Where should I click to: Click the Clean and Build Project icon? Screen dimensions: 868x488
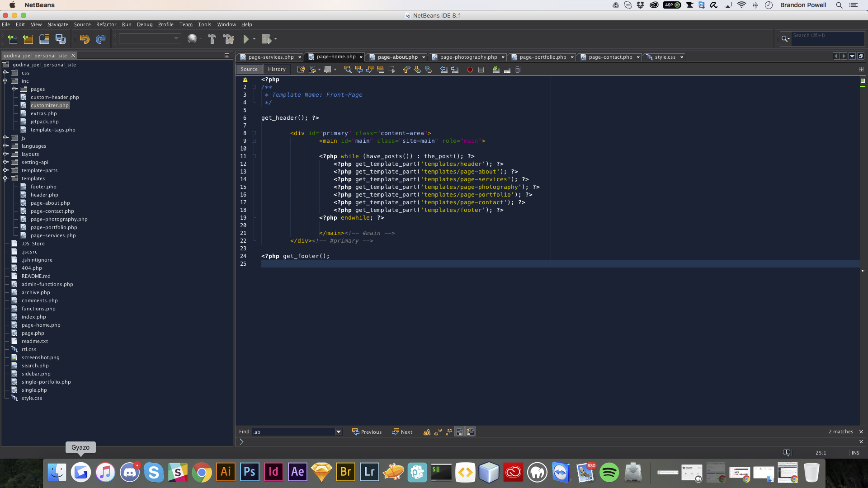coord(229,39)
